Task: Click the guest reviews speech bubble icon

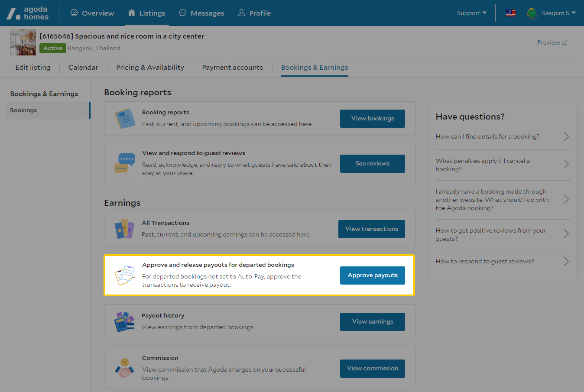Action: 125,163
